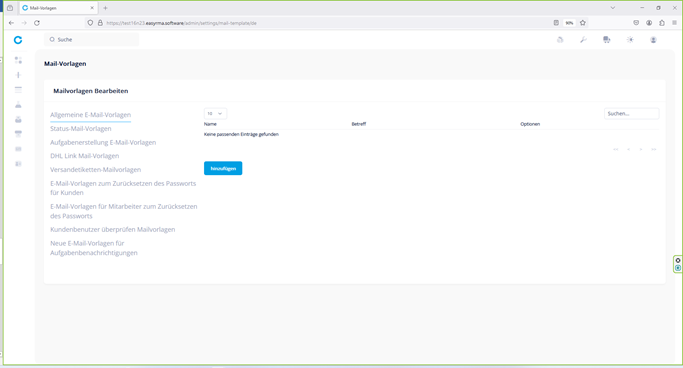Click the Optionen column header

point(530,124)
